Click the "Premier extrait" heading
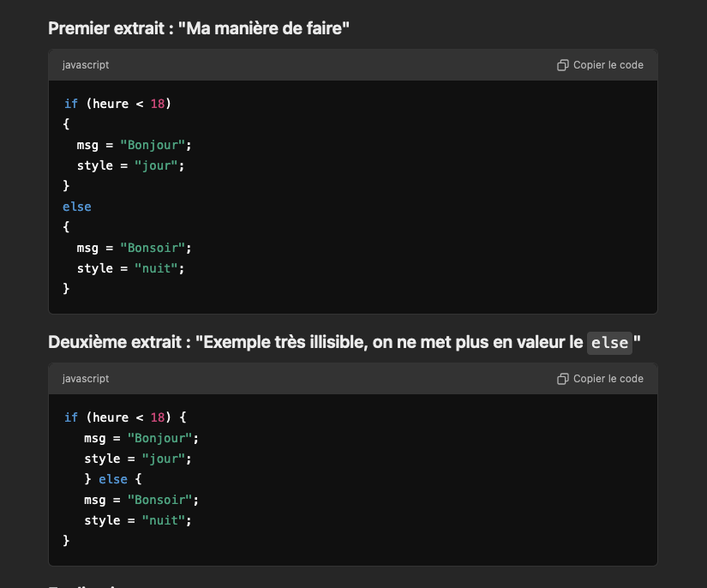The image size is (707, 588). 199,28
